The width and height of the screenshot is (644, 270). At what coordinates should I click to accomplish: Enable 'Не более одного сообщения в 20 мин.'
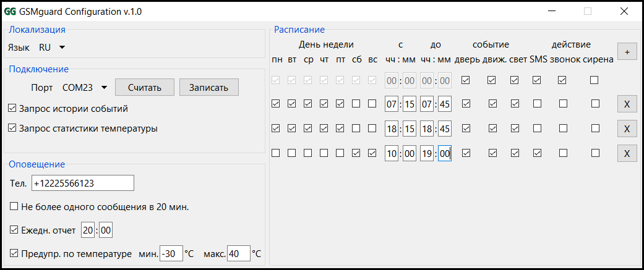14,206
